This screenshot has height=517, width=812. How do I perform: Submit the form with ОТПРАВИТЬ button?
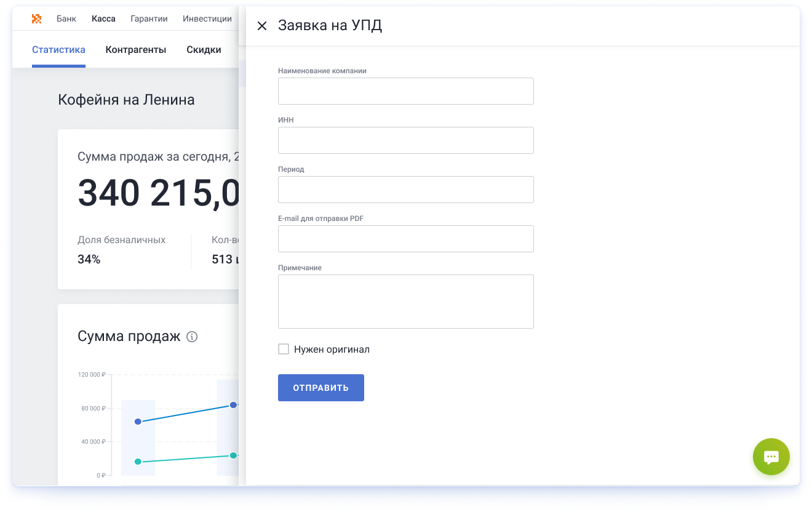(321, 388)
